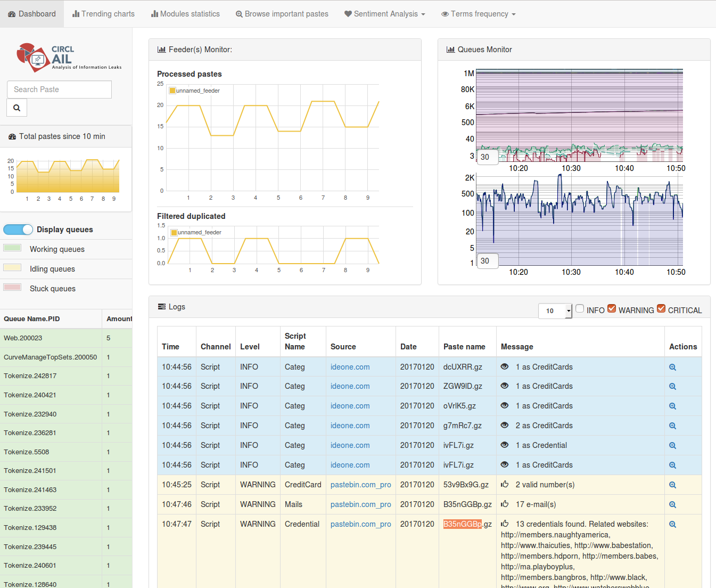Click eye icon in g7mRc7.gz row

505,425
